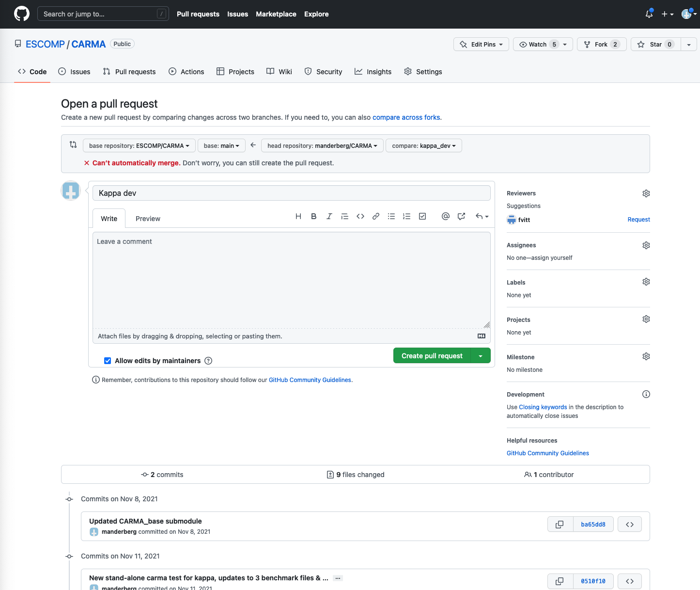Click the bold formatting icon

point(314,216)
